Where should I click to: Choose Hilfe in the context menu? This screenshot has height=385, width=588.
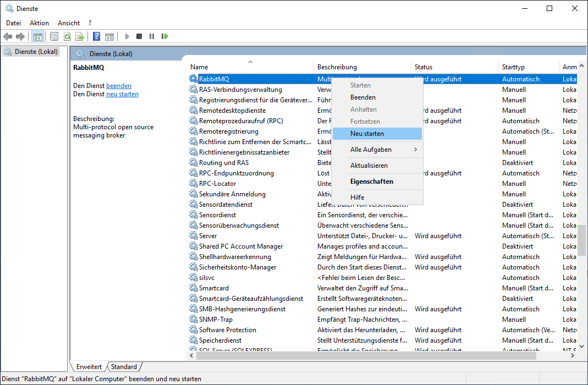pyautogui.click(x=378, y=197)
